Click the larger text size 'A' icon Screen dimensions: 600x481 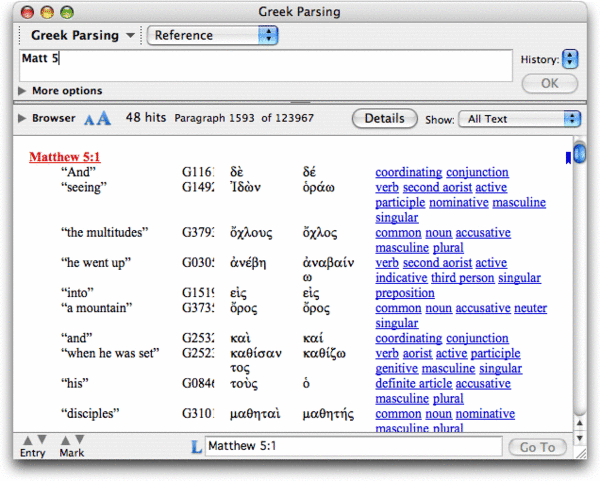[x=104, y=119]
